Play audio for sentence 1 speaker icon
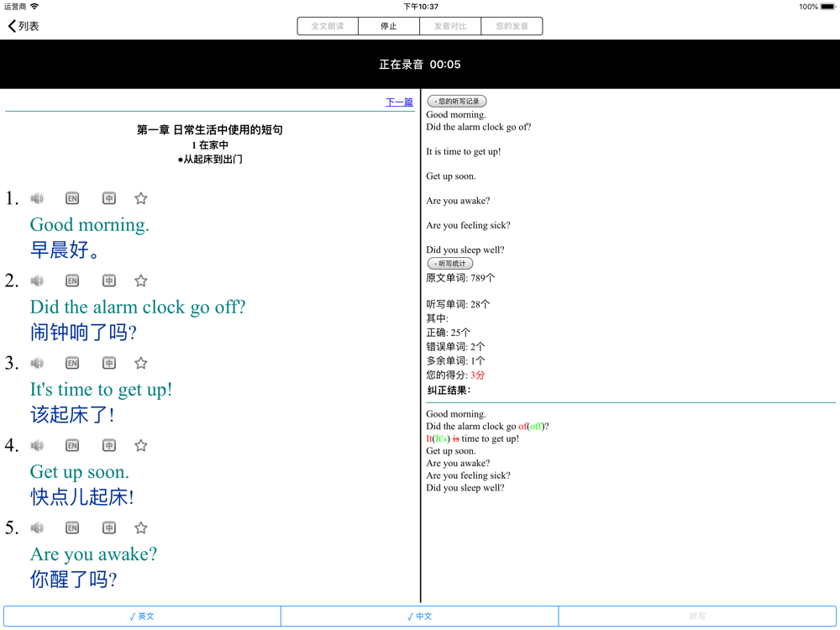The width and height of the screenshot is (840, 630). (x=37, y=198)
